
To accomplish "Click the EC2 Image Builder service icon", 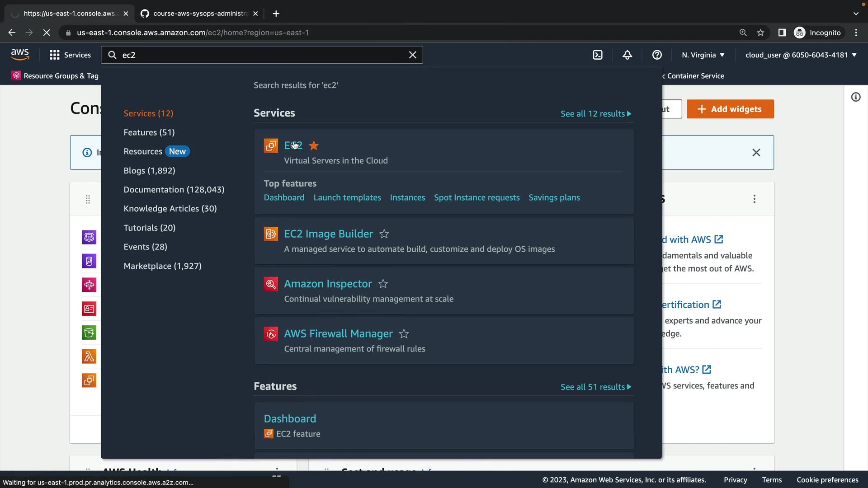I will [x=271, y=234].
